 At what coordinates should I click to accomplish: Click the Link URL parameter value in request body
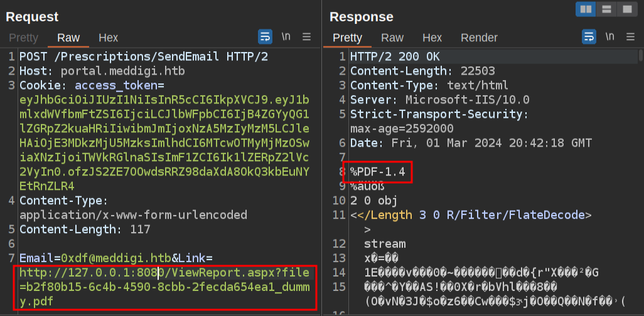pos(164,287)
